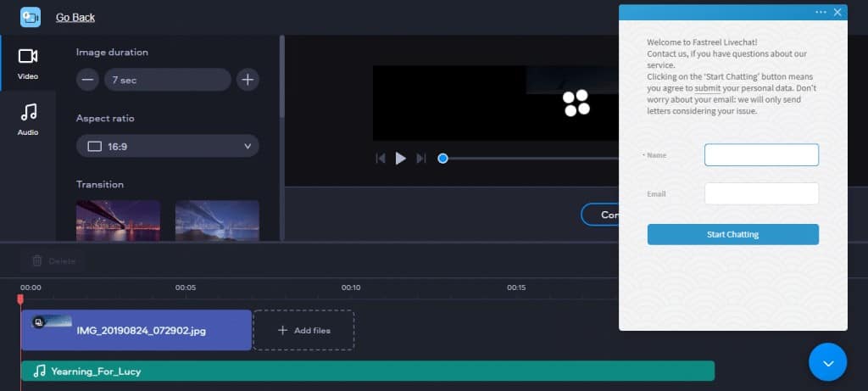Add files to the timeline
868x391 pixels.
coord(303,330)
